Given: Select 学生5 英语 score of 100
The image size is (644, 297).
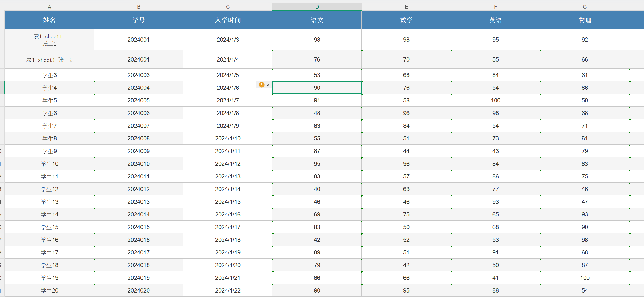Looking at the screenshot, I should 495,100.
